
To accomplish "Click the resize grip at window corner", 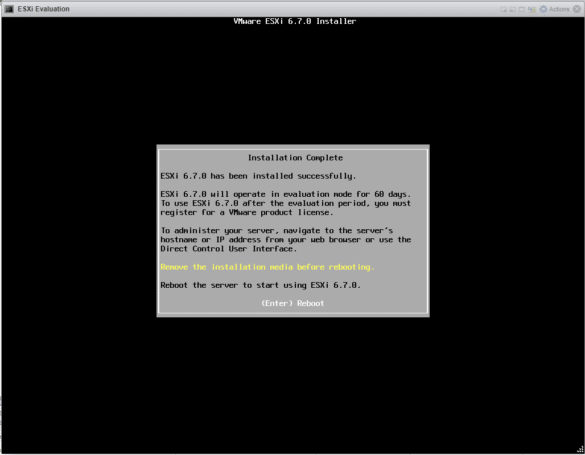I will tap(580, 450).
